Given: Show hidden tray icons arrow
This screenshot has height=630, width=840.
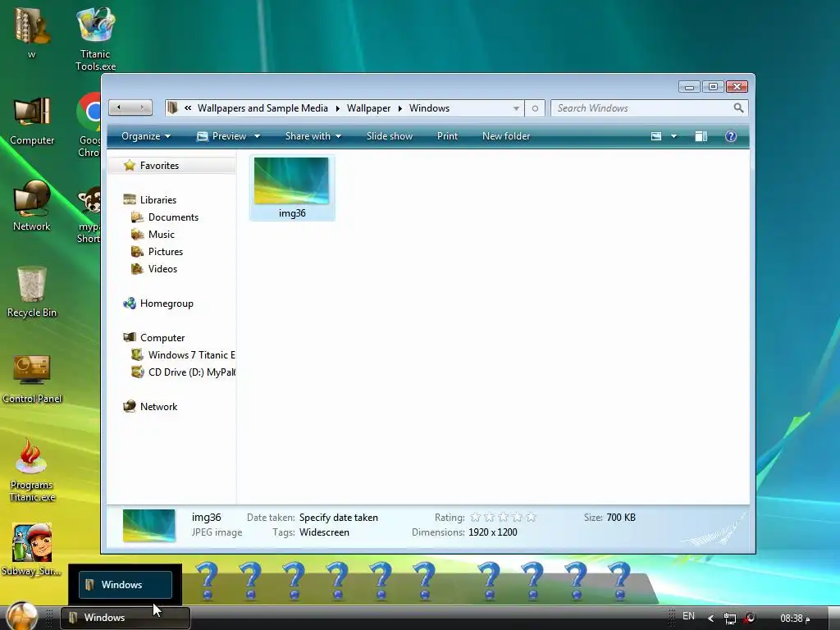Looking at the screenshot, I should (711, 619).
